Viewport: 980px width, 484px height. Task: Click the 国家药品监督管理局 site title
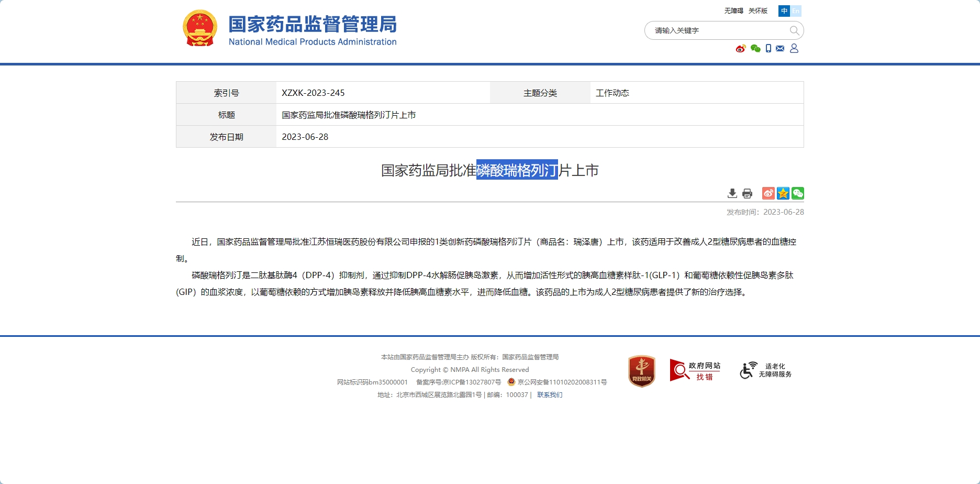[x=313, y=24]
